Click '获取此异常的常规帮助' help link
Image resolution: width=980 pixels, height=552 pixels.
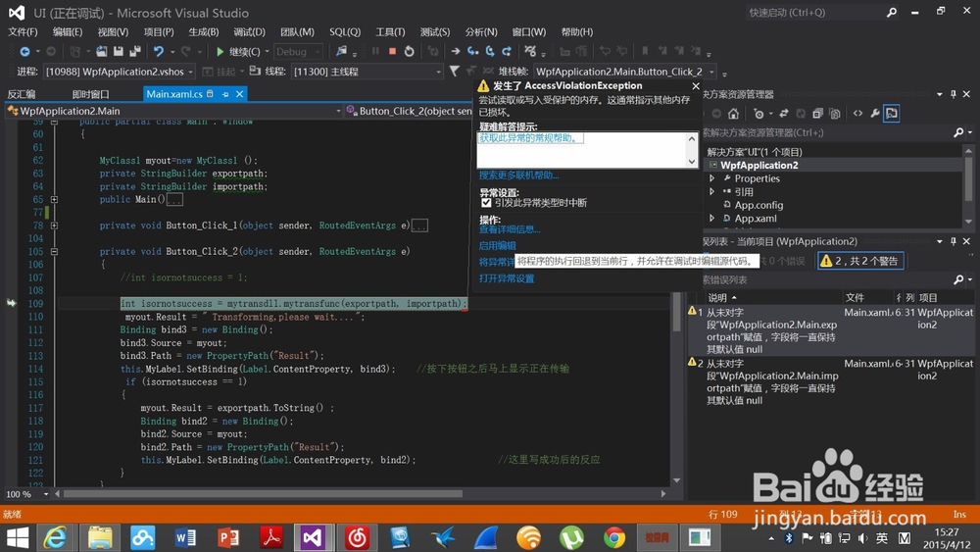coord(528,138)
